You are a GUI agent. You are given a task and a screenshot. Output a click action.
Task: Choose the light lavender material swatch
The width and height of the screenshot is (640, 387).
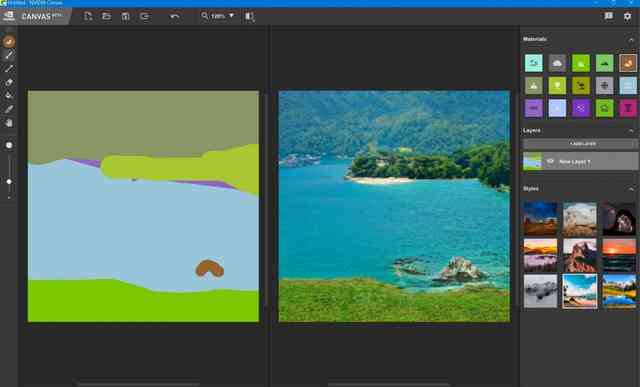click(x=557, y=109)
